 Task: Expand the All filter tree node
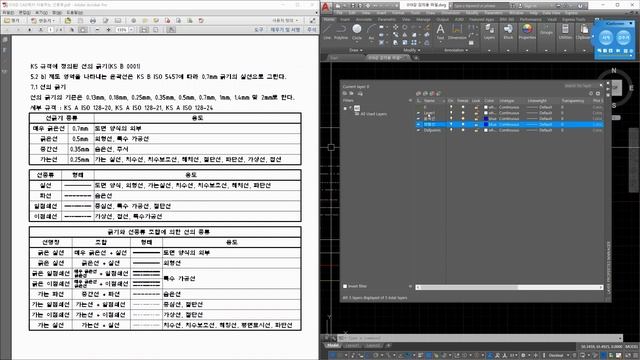pos(345,108)
